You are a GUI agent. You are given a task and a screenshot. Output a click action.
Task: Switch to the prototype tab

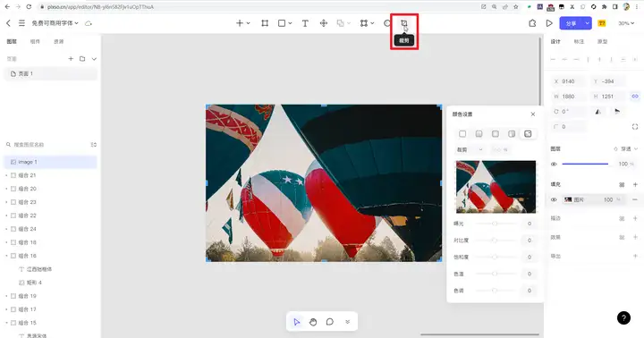tap(602, 41)
